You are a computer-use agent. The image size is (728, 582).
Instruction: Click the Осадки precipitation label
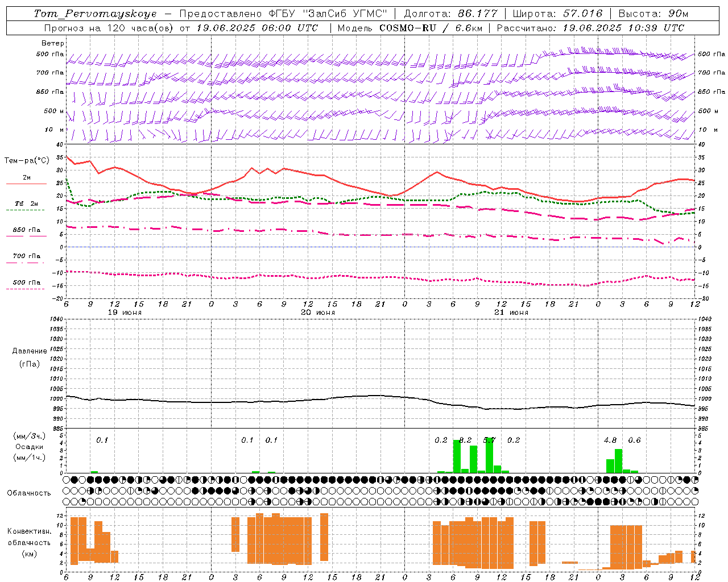[x=30, y=447]
